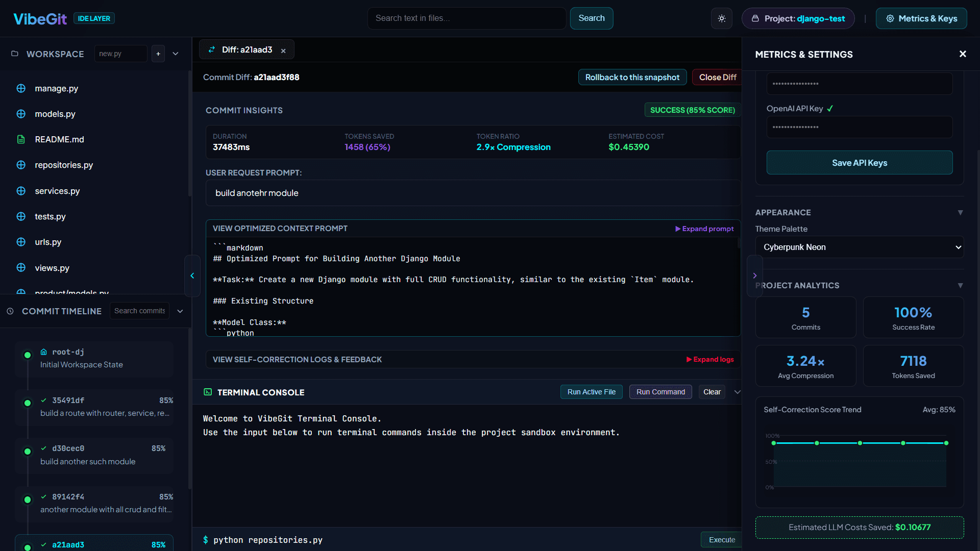The width and height of the screenshot is (980, 551).
Task: Click the 7118 Tokens Saved card
Action: [913, 366]
